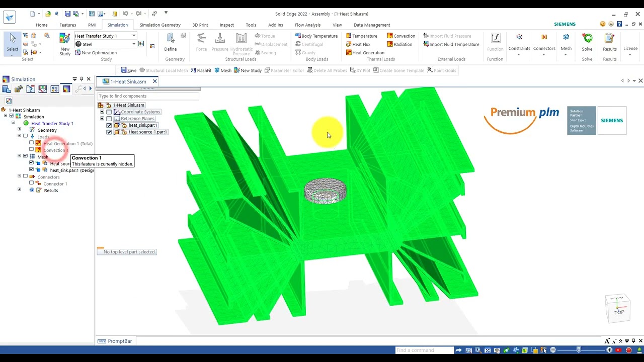
Task: Click the Select tool in the ribbon
Action: click(12, 43)
